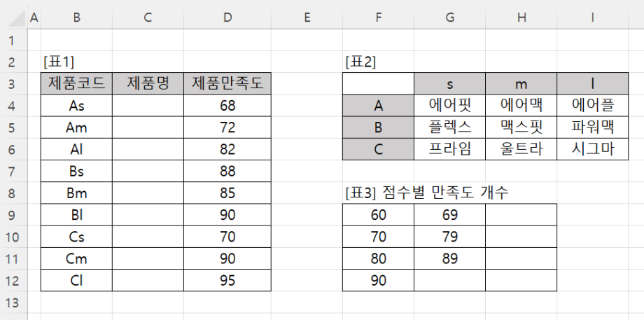Select the empty 제품명 cell beside As
The width and height of the screenshot is (644, 320).
[x=148, y=106]
